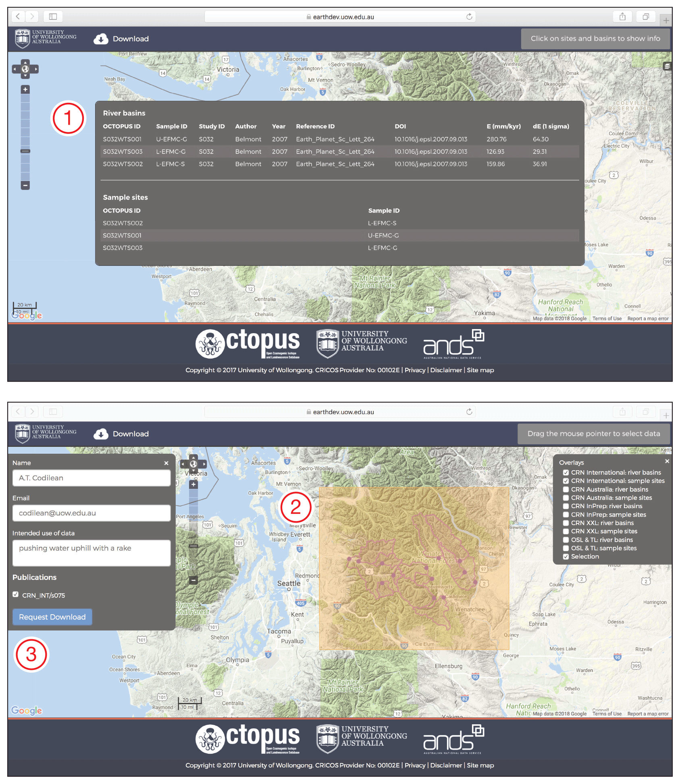This screenshot has width=680, height=784.
Task: Toggle the CRN_INT/s075 publication checkbox
Action: point(16,594)
